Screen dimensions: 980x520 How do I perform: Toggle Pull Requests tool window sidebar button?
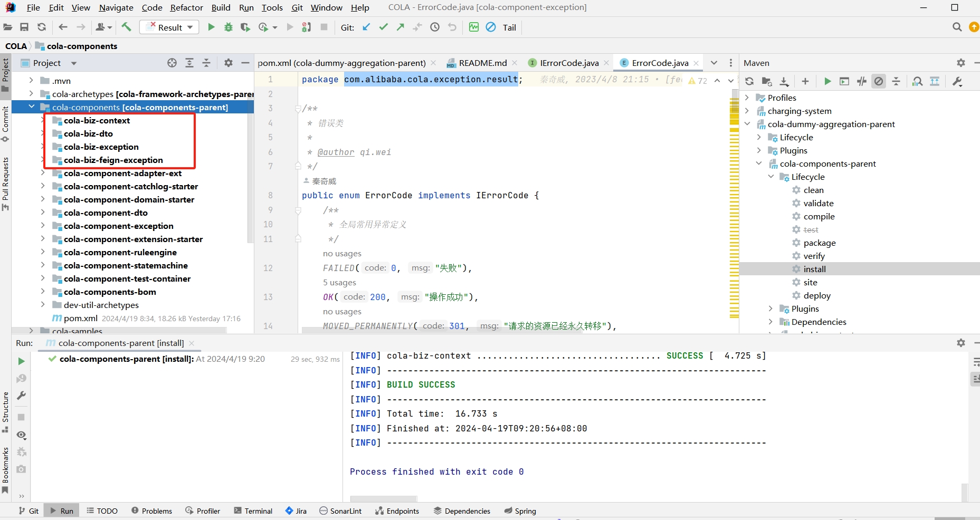click(5, 184)
